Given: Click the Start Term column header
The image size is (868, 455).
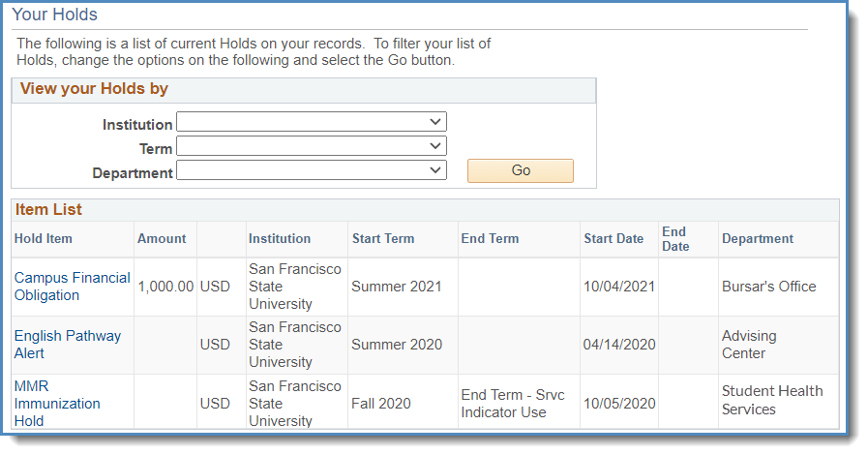Looking at the screenshot, I should point(383,238).
